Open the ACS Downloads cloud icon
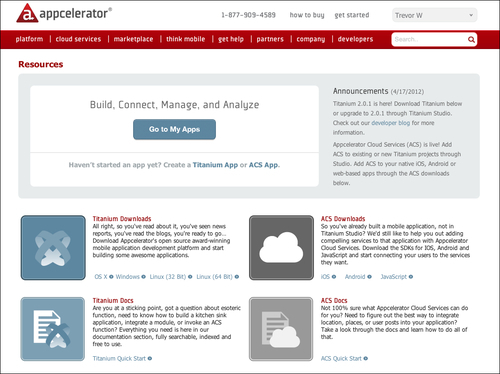Image resolution: width=500 pixels, height=374 pixels. pyautogui.click(x=281, y=248)
